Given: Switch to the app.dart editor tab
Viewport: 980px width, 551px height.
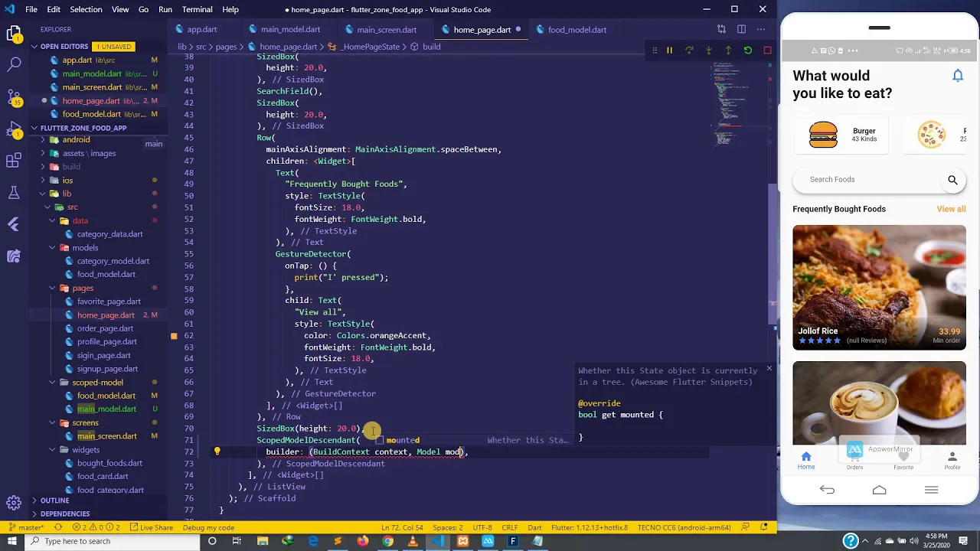Looking at the screenshot, I should [x=202, y=30].
